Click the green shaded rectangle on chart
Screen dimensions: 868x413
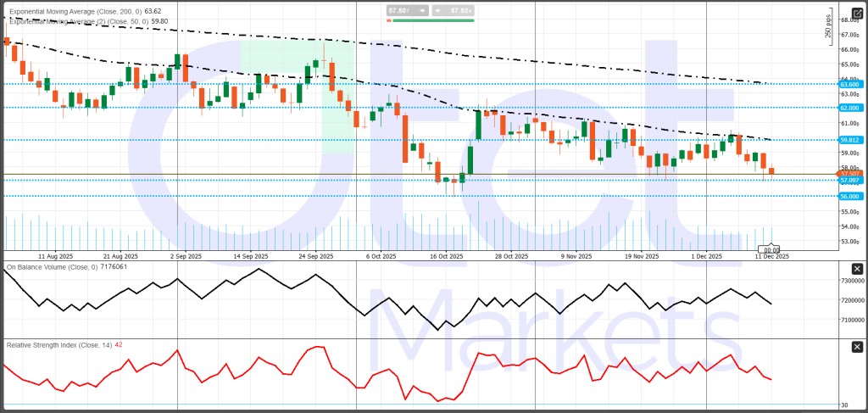(x=297, y=93)
